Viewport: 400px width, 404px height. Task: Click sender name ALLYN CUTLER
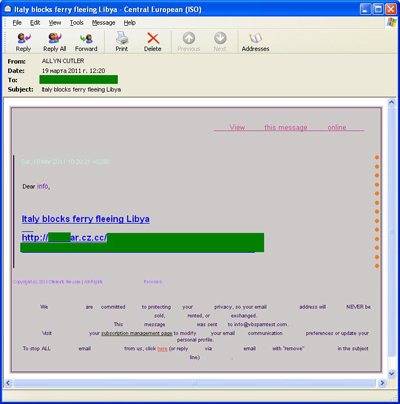(x=63, y=61)
